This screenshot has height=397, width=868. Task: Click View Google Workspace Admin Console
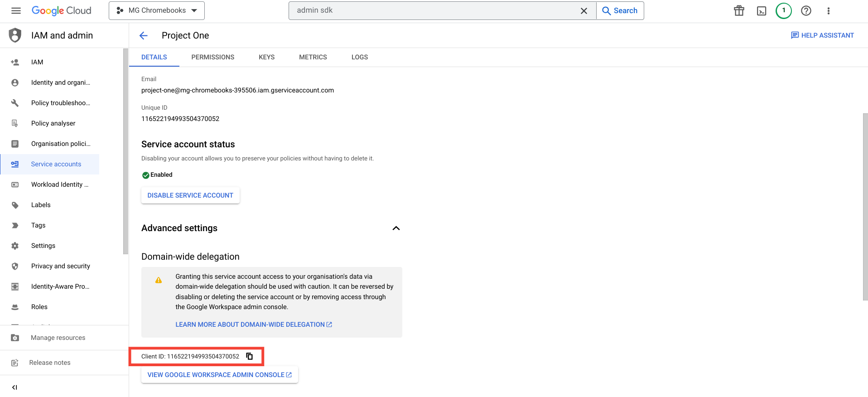click(220, 375)
